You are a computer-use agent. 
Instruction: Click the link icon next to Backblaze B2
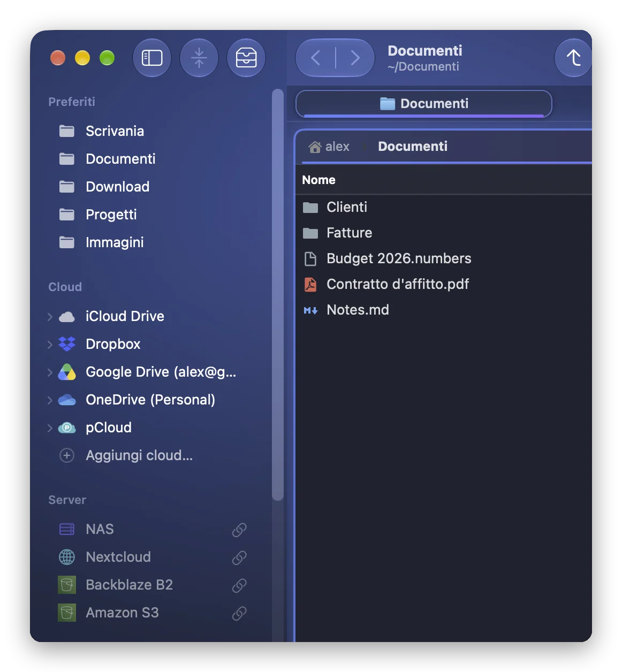[239, 585]
